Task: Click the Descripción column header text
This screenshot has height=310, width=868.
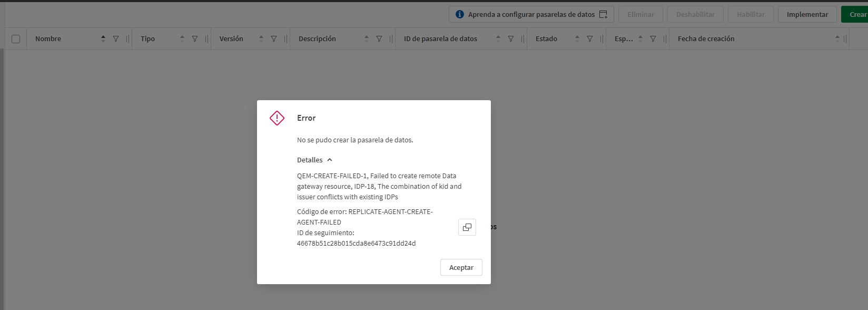Action: 317,39
